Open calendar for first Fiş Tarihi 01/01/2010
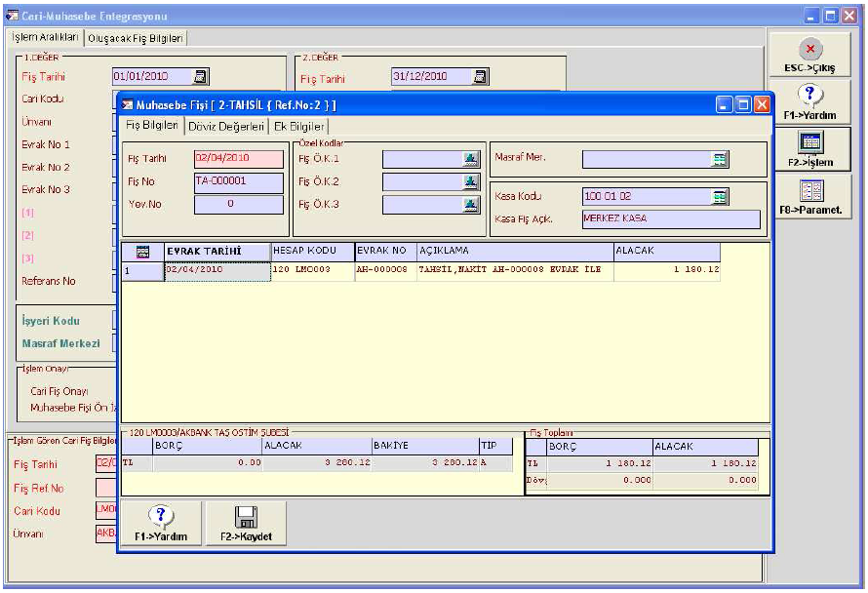Image resolution: width=868 pixels, height=593 pixels. 200,76
